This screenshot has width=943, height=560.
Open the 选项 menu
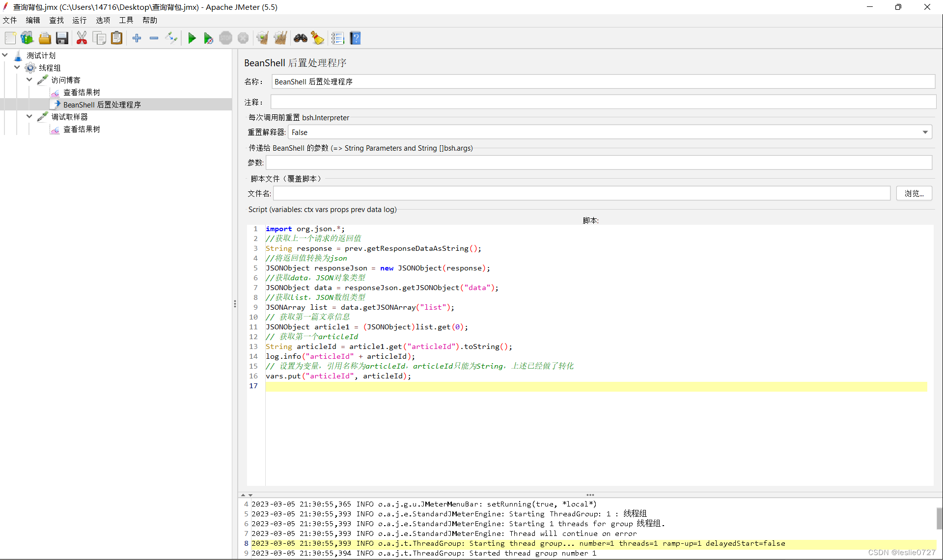click(103, 20)
